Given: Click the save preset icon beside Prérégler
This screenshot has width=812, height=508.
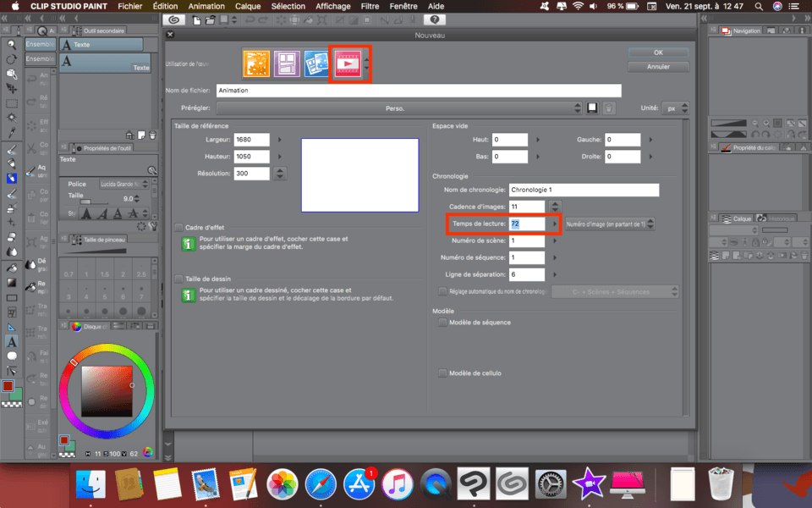Looking at the screenshot, I should tap(593, 108).
